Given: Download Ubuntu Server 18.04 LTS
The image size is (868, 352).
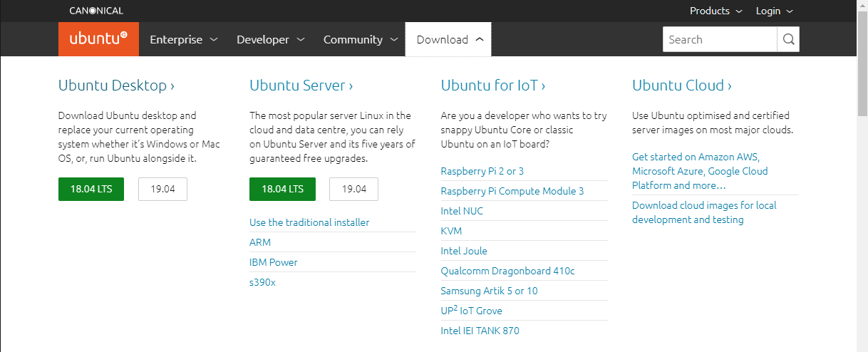Looking at the screenshot, I should (282, 189).
